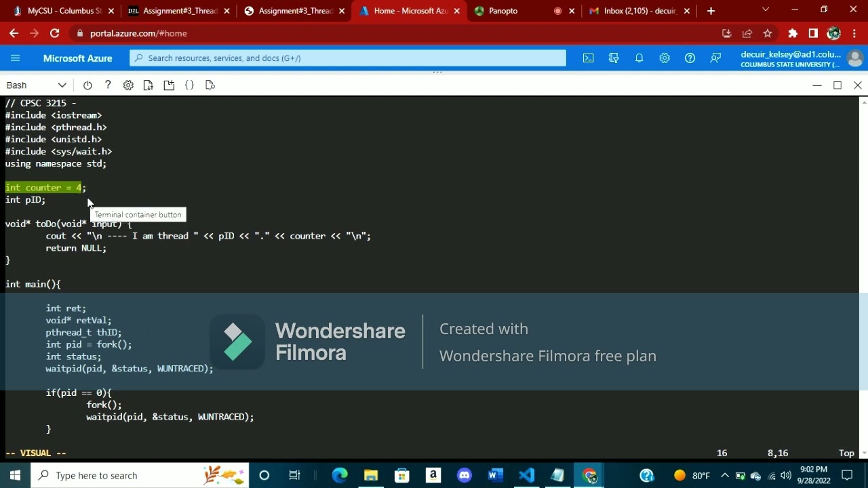Click install app icon in address bar
Image resolution: width=868 pixels, height=488 pixels.
click(727, 33)
